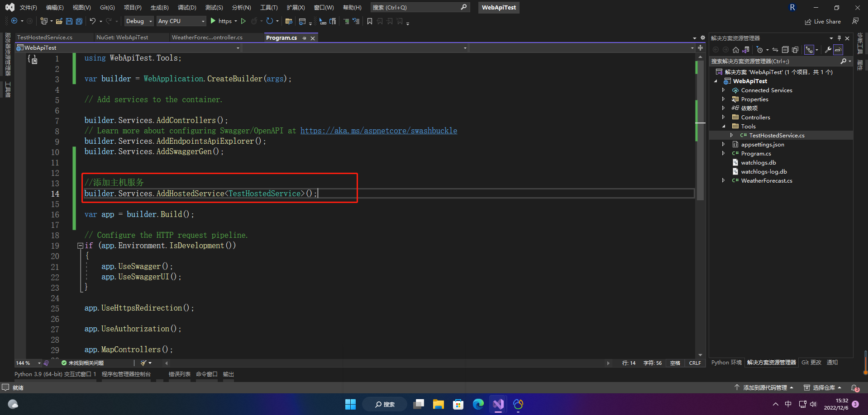The height and width of the screenshot is (415, 868).
Task: Click in the 搜索 (Ctrl+Q) search box
Action: point(420,7)
